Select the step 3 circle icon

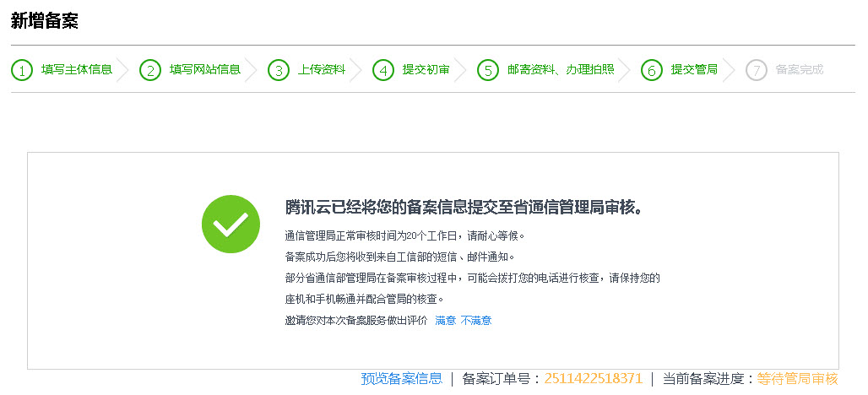(279, 70)
